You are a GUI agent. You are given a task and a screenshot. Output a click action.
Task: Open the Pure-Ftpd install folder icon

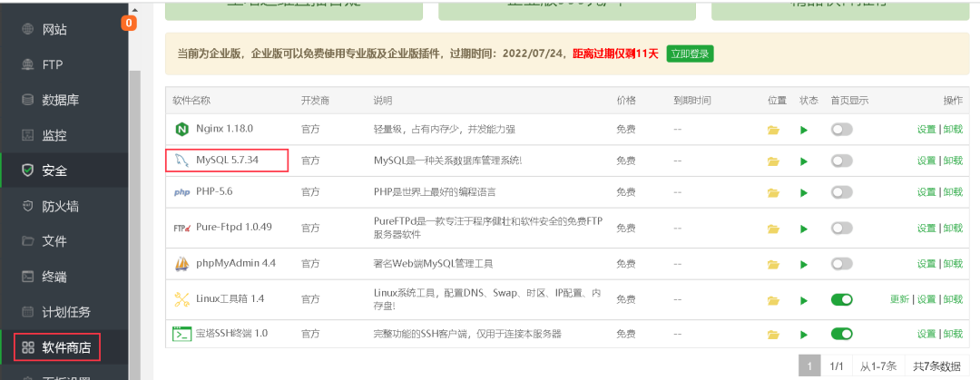774,229
